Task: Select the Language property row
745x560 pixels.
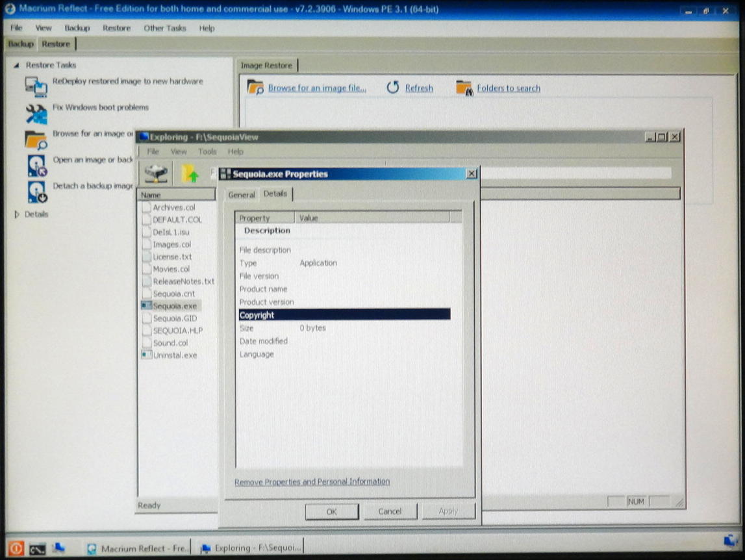Action: 344,354
